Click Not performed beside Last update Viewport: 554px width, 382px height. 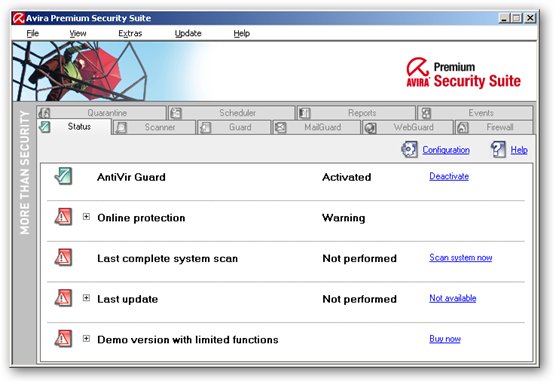click(360, 299)
